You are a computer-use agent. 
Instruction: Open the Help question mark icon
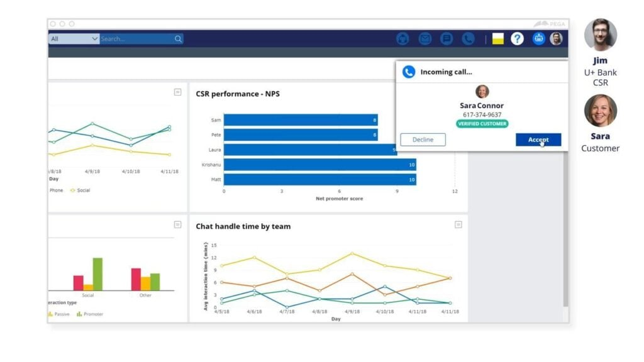(x=516, y=38)
